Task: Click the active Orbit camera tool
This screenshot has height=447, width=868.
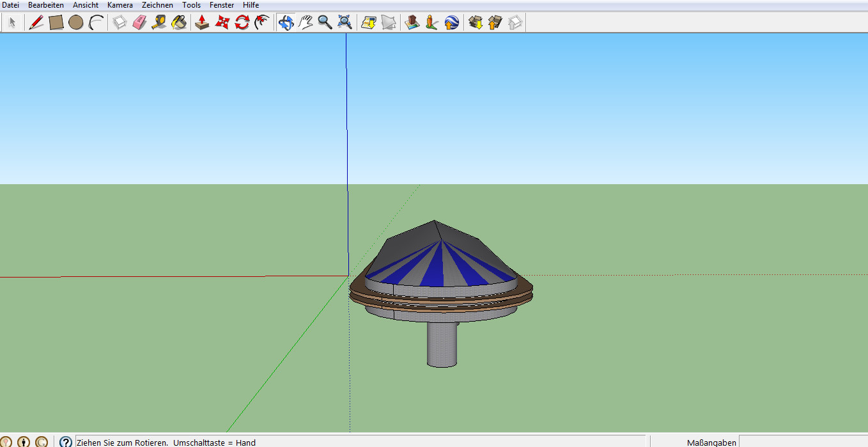Action: point(286,23)
